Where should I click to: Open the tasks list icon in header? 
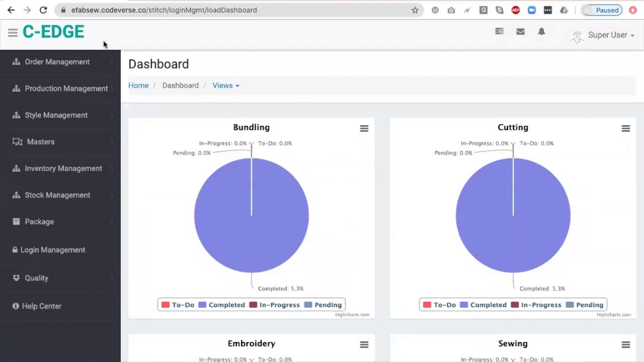tap(499, 31)
